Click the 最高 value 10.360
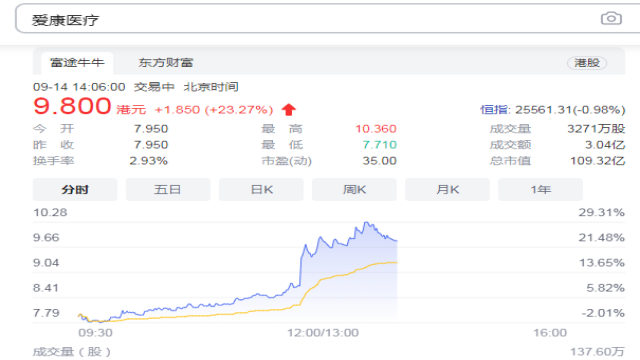Image resolution: width=640 pixels, height=360 pixels. click(x=376, y=129)
